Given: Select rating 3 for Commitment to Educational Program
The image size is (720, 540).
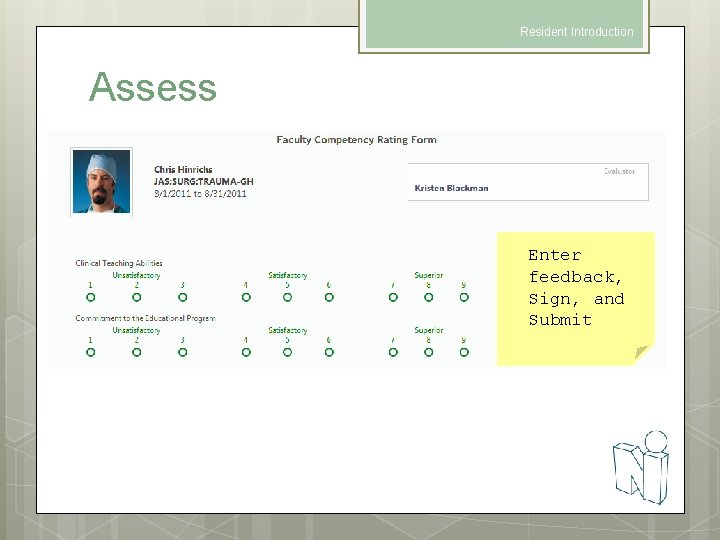Looking at the screenshot, I should [x=182, y=352].
